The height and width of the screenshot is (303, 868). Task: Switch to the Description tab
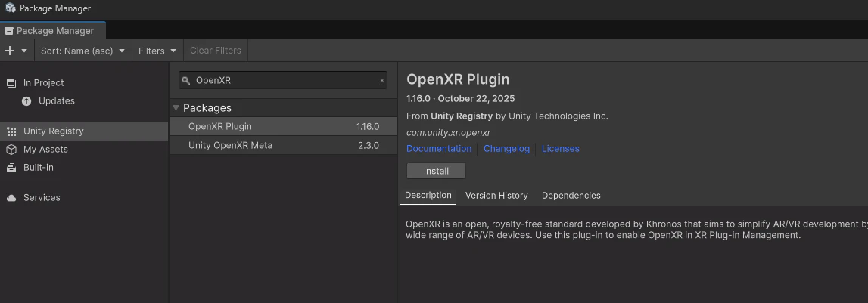428,195
